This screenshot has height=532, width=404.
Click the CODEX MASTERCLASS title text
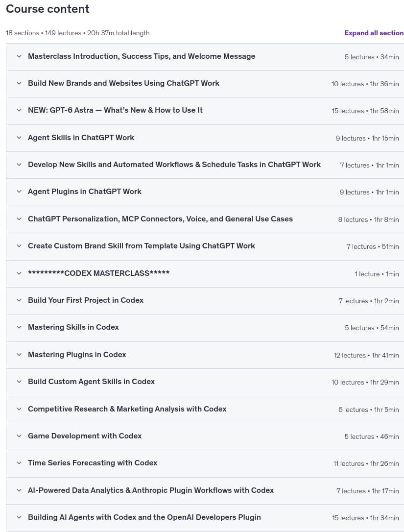[99, 273]
